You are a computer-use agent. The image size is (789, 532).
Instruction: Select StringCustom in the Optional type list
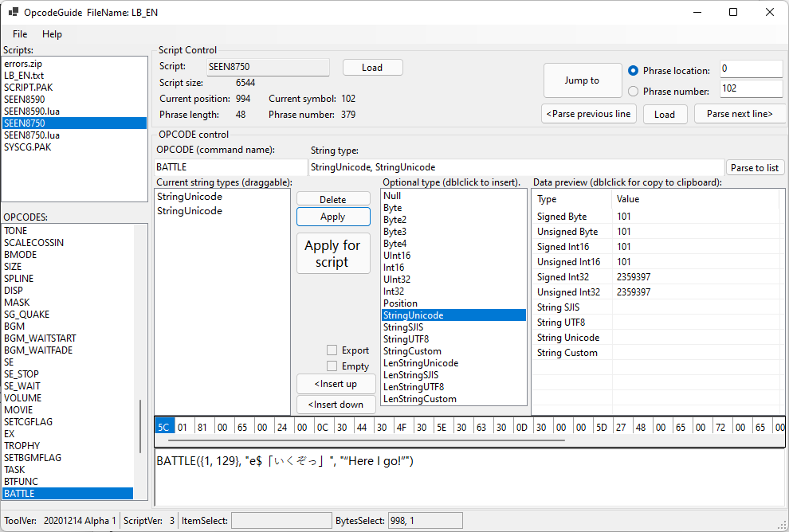pyautogui.click(x=453, y=351)
